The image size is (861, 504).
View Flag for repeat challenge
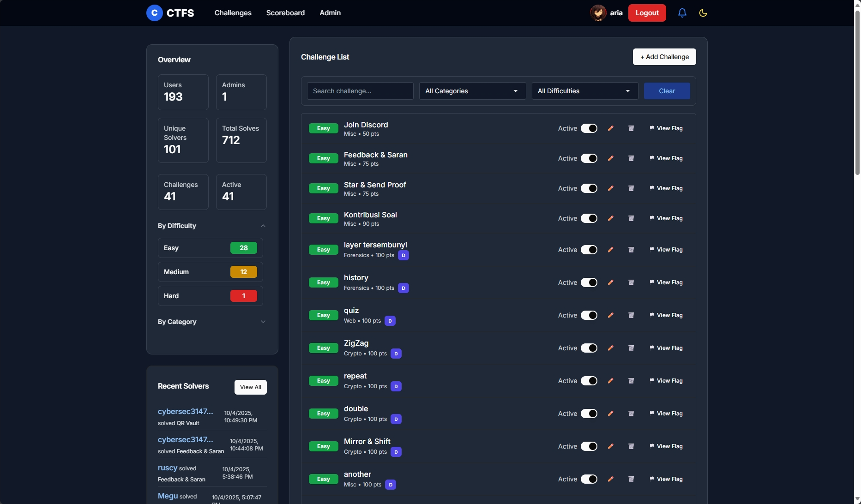[x=666, y=381]
